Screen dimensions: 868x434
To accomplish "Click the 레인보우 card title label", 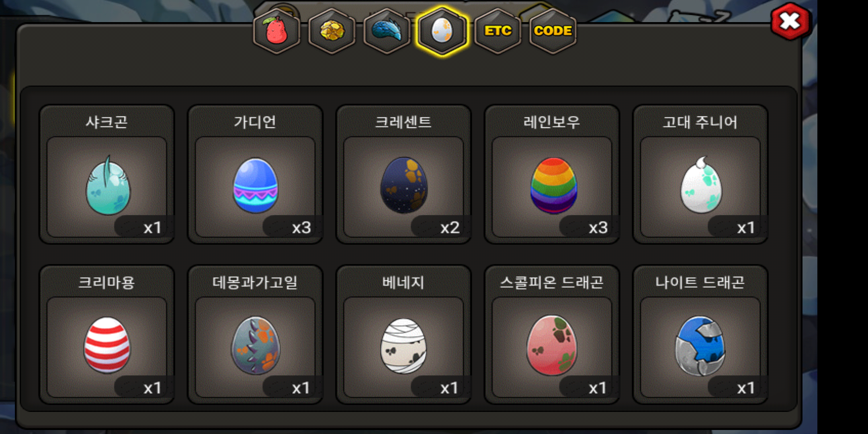I will [552, 122].
